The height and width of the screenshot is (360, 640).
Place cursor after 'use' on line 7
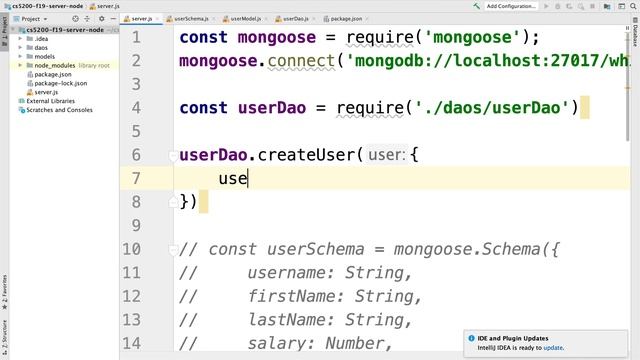coord(248,178)
